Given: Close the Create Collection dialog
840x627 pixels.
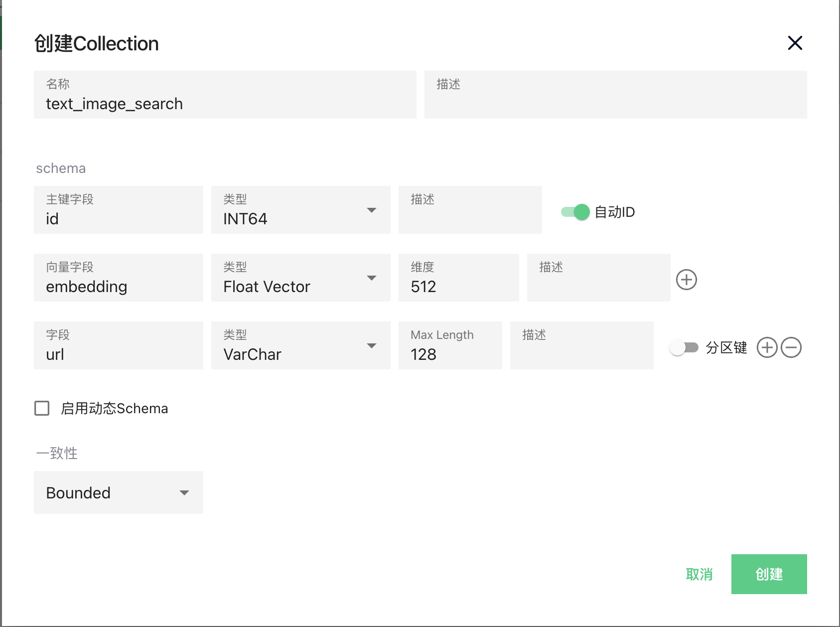Looking at the screenshot, I should [795, 43].
